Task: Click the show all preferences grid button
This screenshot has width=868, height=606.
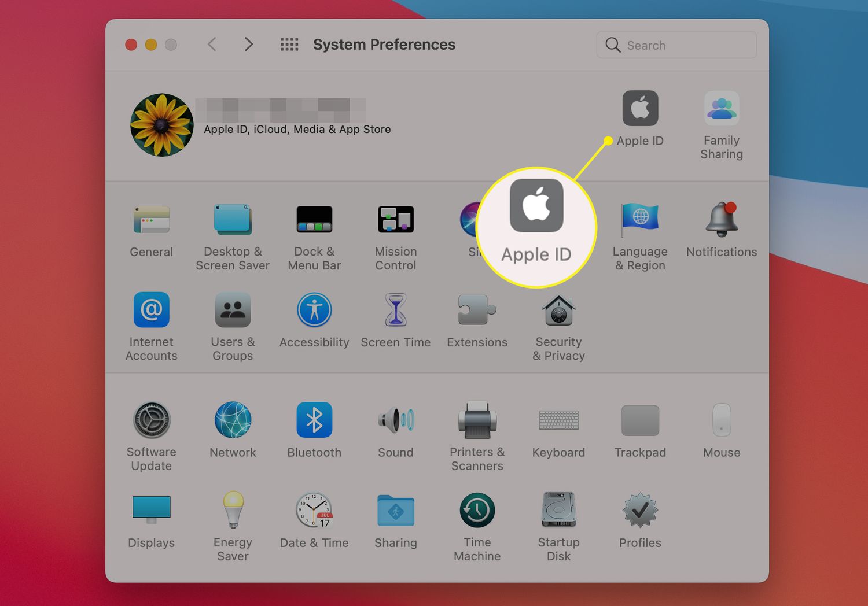Action: click(x=289, y=45)
